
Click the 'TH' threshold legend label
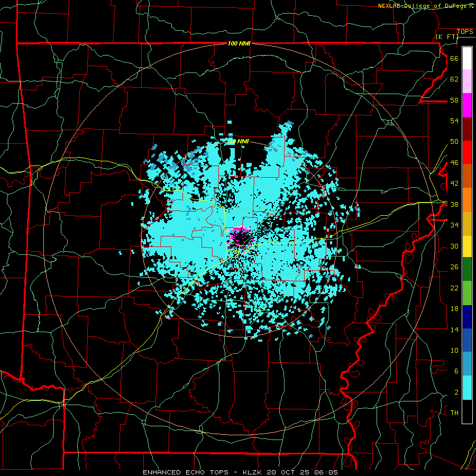(x=454, y=413)
